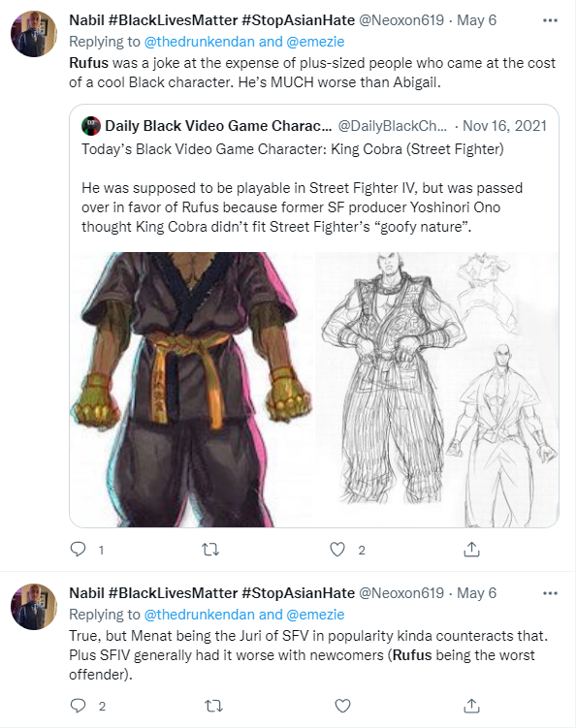Open Nabil's avatar on second tweet
This screenshot has width=577, height=728.
coord(34,607)
